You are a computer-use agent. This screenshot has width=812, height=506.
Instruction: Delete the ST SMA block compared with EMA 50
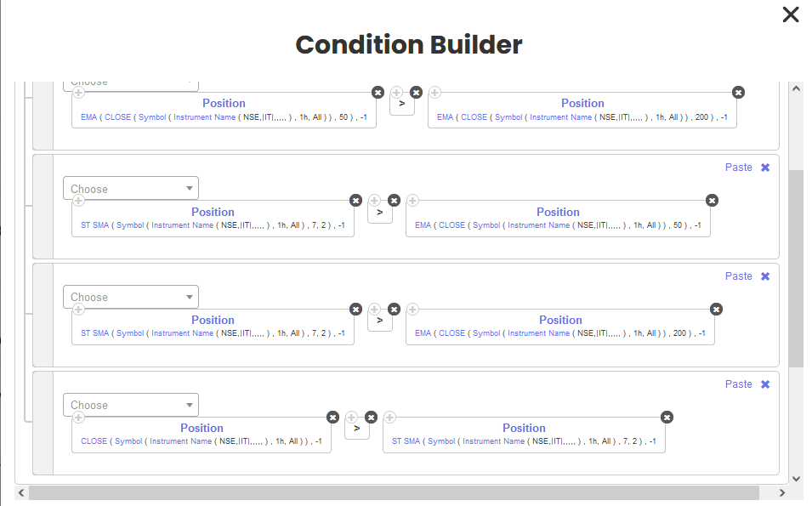tap(355, 200)
